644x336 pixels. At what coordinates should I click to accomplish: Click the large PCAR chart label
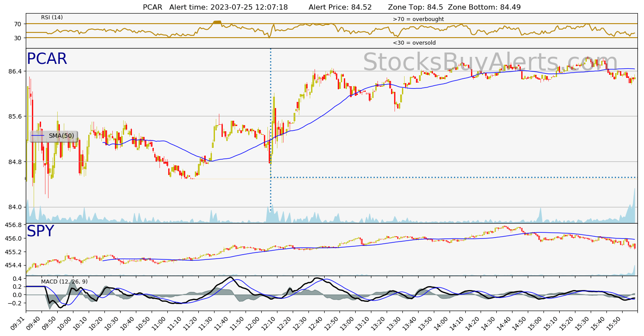(47, 59)
